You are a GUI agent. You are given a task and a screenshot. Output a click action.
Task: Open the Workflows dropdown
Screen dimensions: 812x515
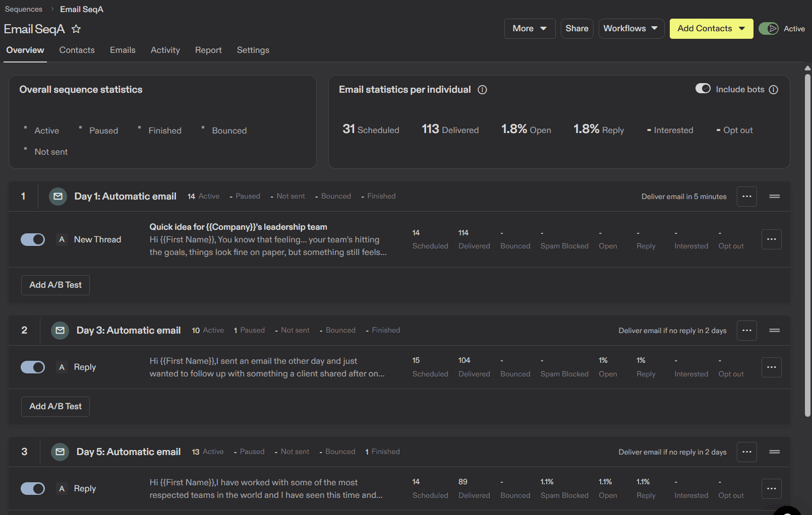click(631, 29)
